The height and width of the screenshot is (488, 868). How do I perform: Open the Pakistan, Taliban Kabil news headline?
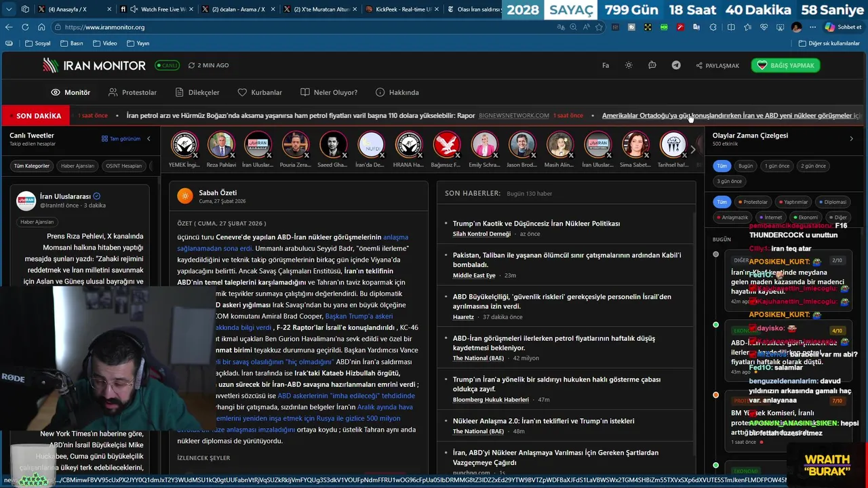(567, 260)
